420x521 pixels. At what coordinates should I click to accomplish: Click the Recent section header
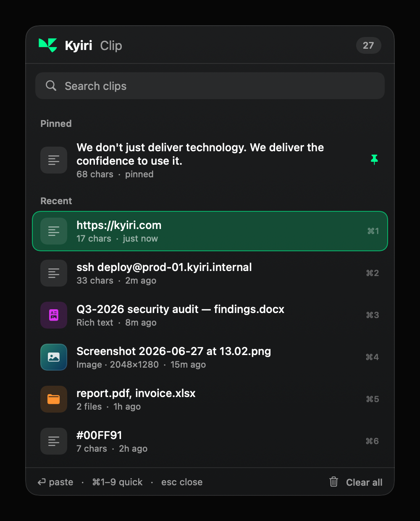point(56,201)
